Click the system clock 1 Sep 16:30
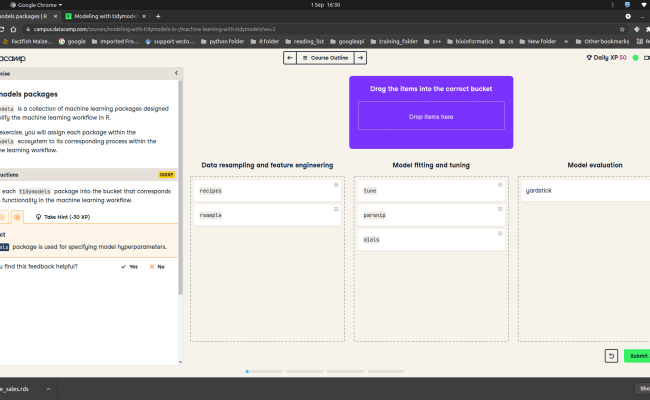 coord(325,5)
